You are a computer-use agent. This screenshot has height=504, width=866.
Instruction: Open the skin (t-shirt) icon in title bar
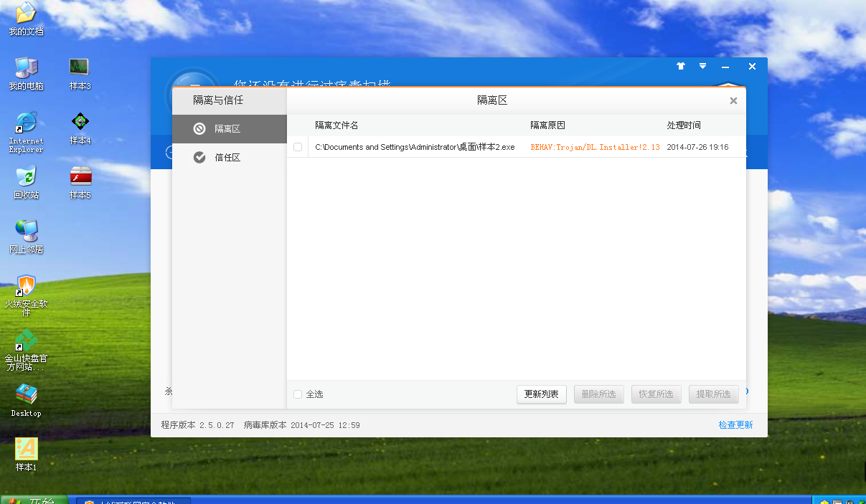[x=681, y=66]
